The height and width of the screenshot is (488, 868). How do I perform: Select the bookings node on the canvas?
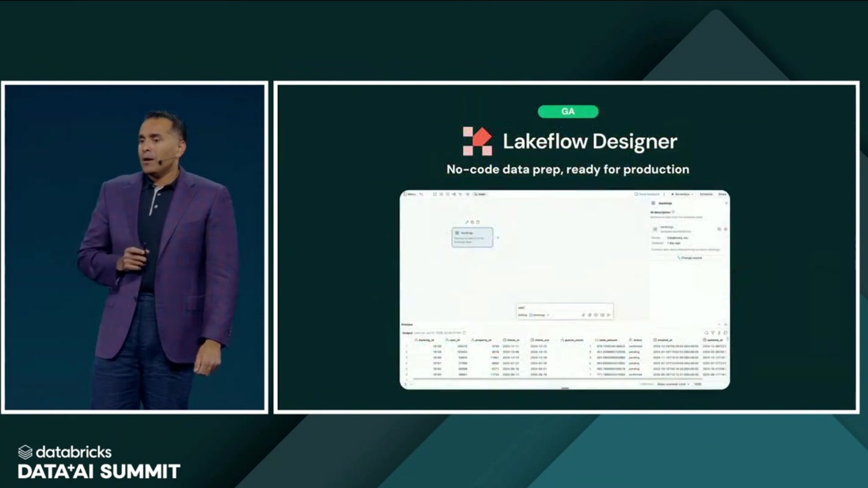click(472, 237)
